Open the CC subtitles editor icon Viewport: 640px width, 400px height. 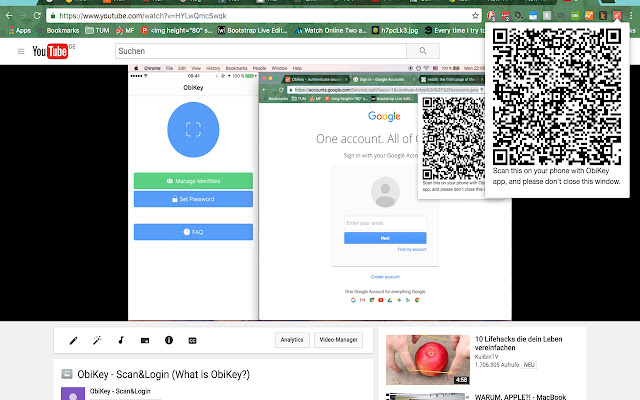pyautogui.click(x=193, y=340)
